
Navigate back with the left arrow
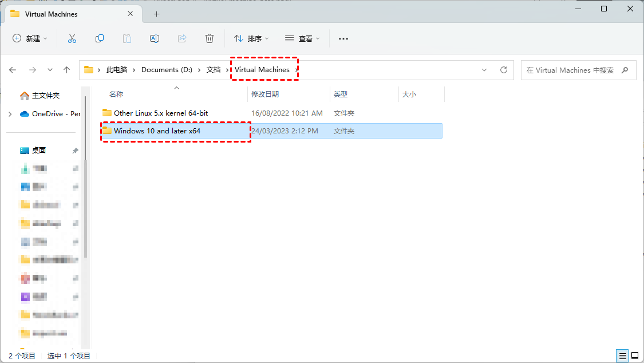(13, 70)
